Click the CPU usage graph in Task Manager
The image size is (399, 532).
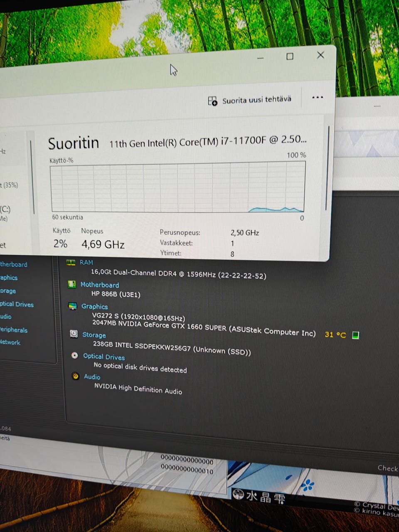point(177,187)
